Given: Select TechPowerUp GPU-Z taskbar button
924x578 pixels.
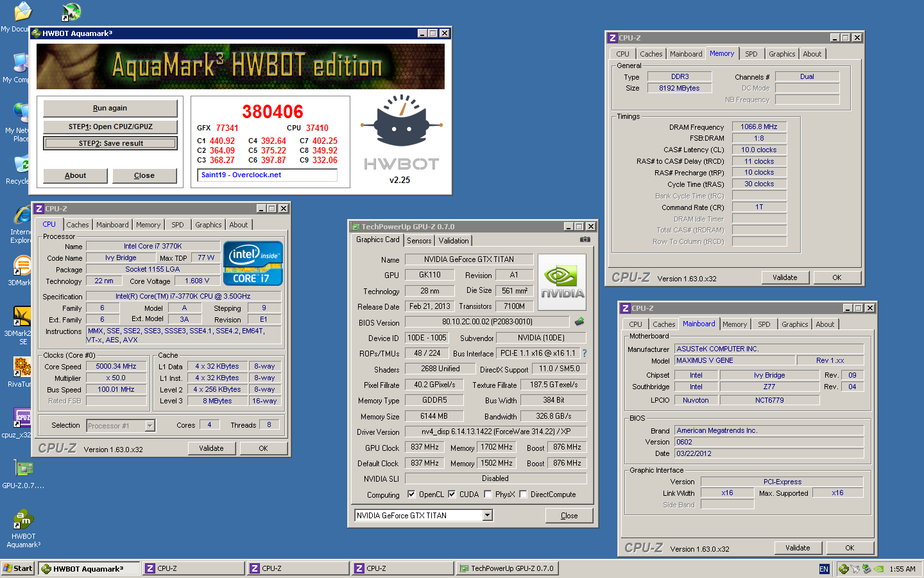Looking at the screenshot, I should point(507,568).
